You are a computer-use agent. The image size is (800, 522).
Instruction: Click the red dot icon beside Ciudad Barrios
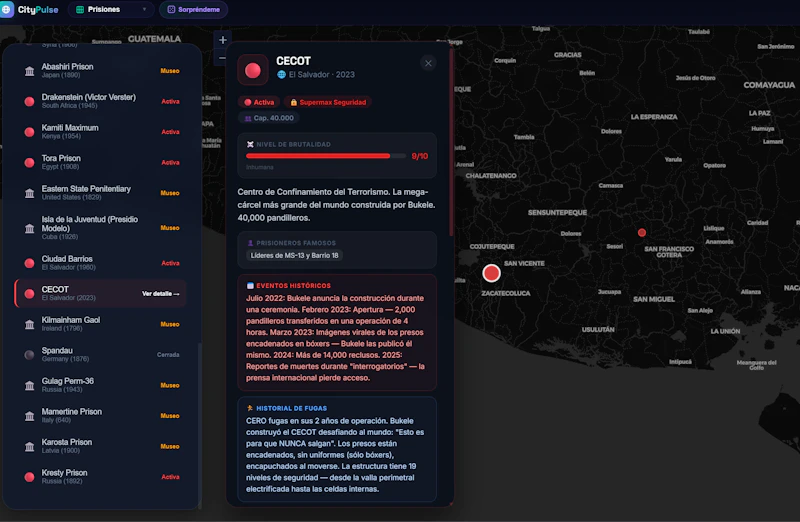tap(30, 263)
